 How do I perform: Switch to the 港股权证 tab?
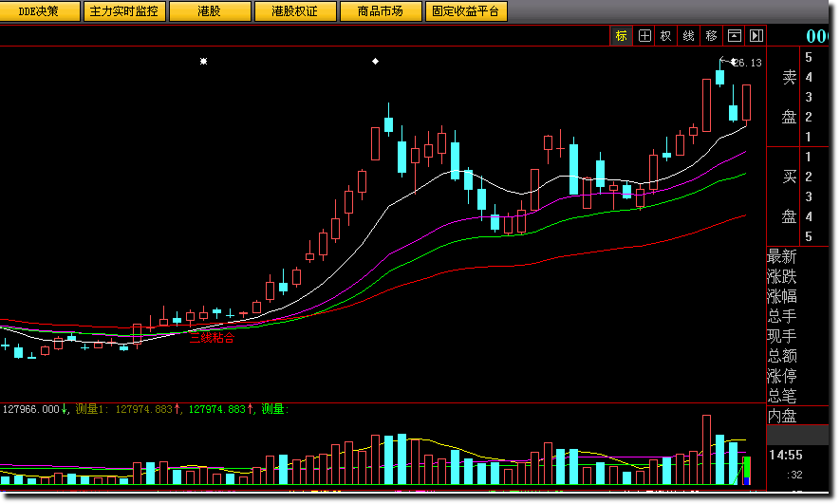click(x=295, y=11)
